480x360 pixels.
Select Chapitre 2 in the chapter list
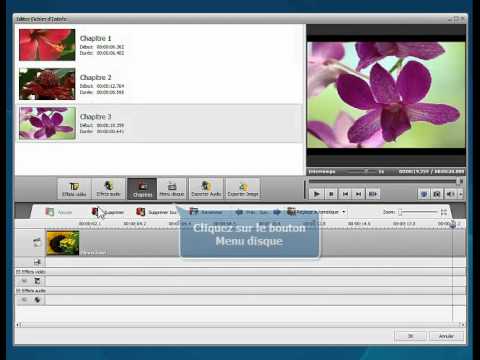[x=159, y=84]
